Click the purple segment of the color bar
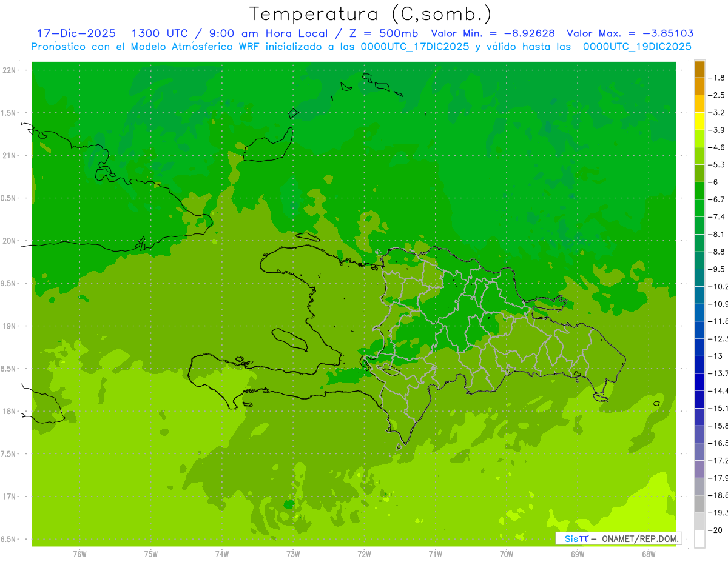The width and height of the screenshot is (728, 562). 699,469
